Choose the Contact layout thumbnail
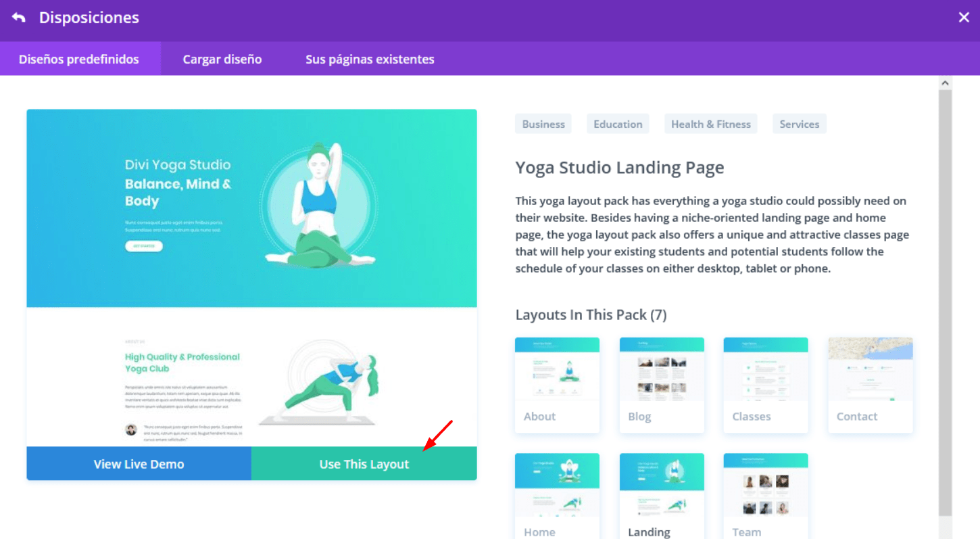Viewport: 980px width, 539px height. point(871,385)
